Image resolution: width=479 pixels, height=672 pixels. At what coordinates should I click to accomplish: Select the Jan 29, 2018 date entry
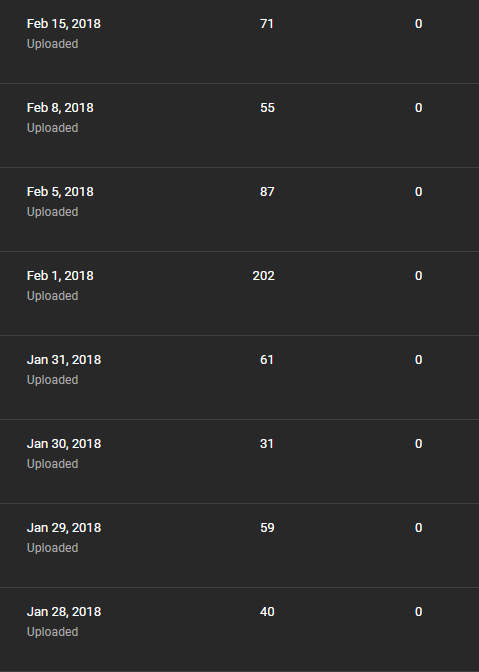(64, 528)
